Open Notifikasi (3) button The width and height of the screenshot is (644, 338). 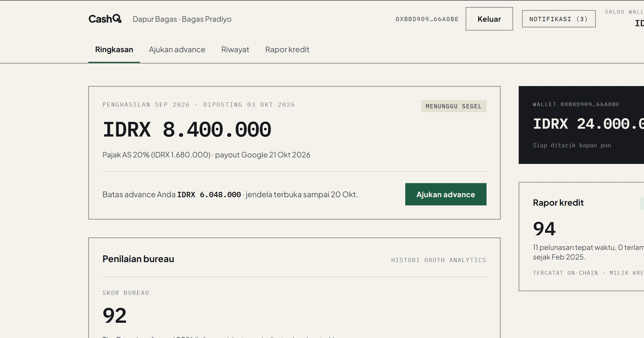coord(558,19)
